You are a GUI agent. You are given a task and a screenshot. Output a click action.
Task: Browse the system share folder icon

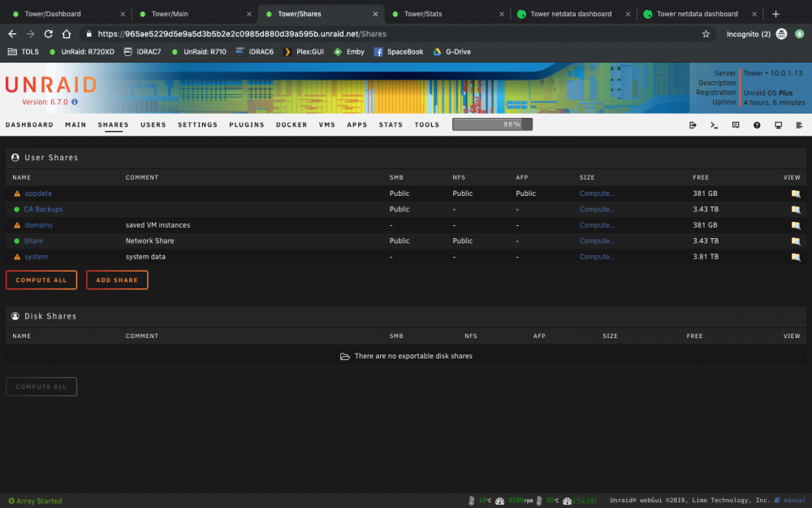[x=796, y=257]
